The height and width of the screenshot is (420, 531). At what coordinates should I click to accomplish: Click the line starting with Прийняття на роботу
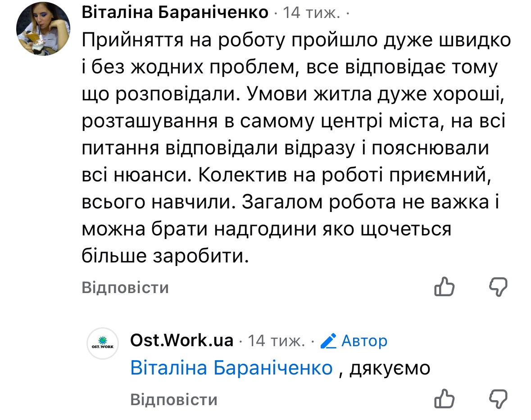296,41
